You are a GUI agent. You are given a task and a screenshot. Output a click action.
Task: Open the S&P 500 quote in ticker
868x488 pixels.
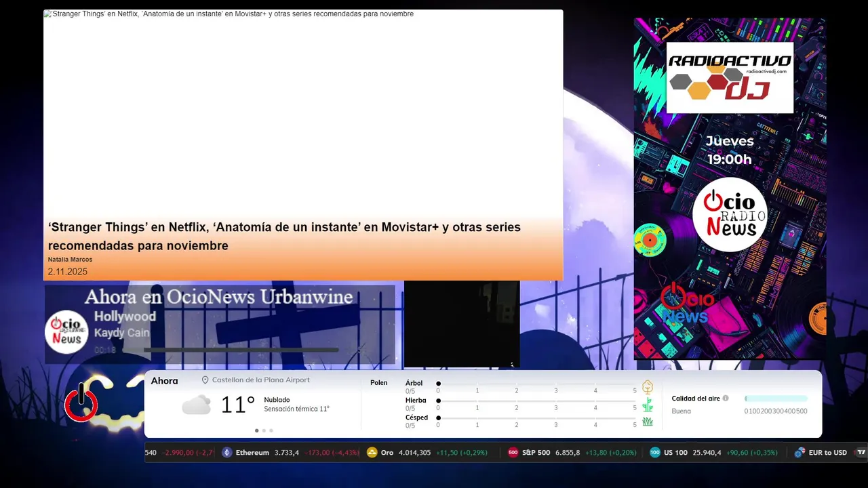572,453
